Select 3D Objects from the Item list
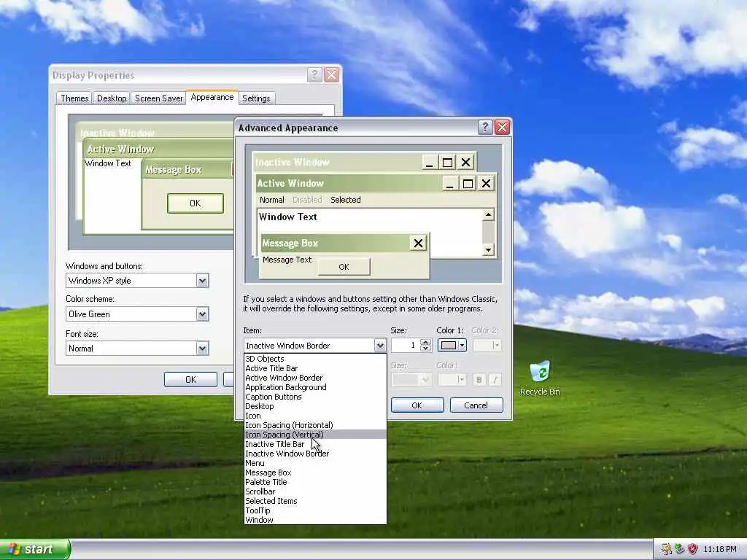747x560 pixels. [x=315, y=359]
